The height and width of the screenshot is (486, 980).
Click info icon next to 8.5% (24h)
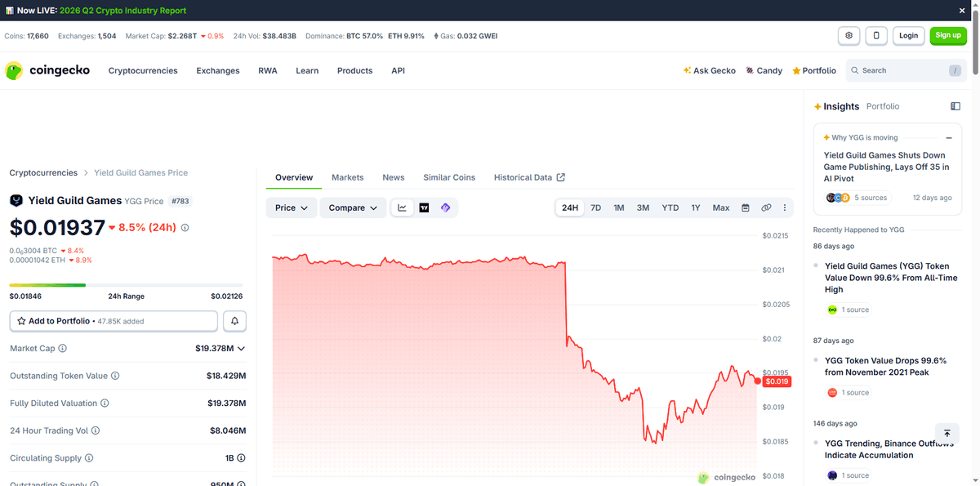coord(185,228)
